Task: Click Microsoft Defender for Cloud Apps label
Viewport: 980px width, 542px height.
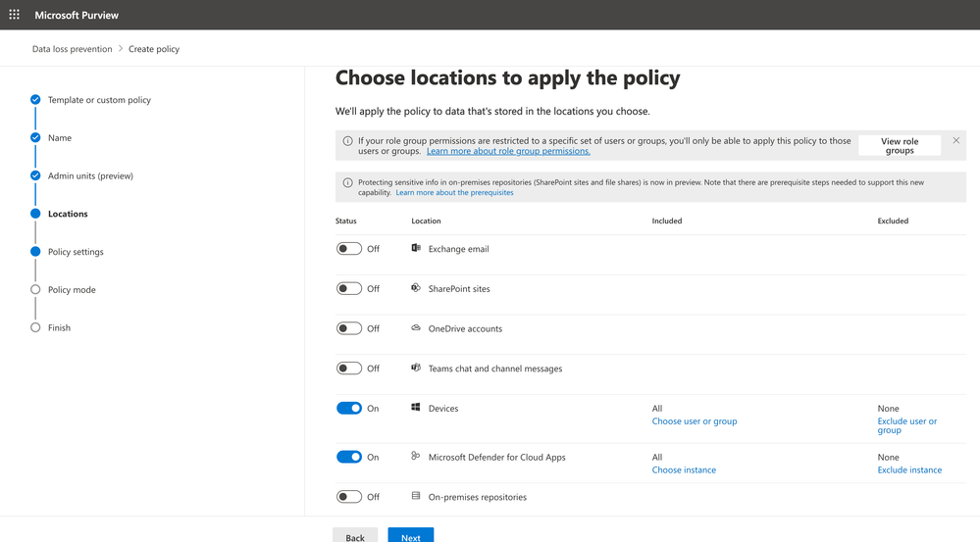Action: tap(497, 458)
